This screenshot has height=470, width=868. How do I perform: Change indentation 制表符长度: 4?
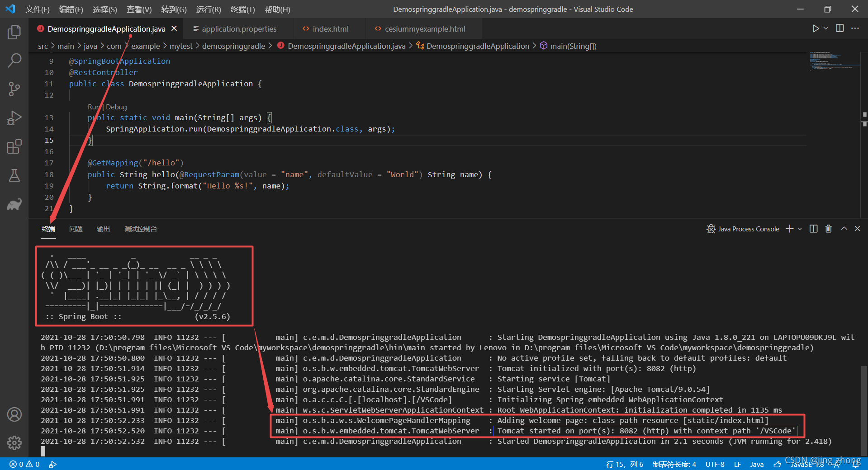click(x=674, y=464)
